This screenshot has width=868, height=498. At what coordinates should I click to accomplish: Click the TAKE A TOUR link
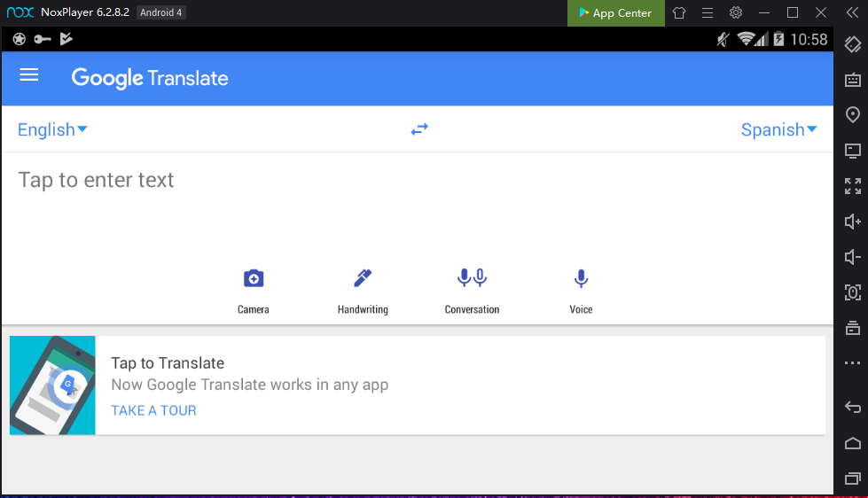point(154,410)
